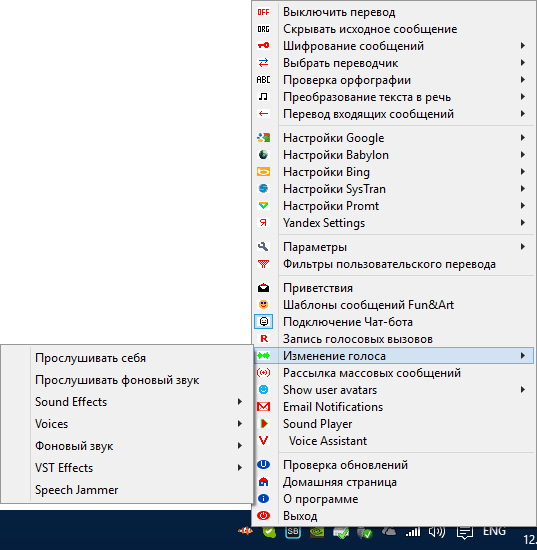Expand the VST Effects submenu arrow
The image size is (537, 550).
240,468
